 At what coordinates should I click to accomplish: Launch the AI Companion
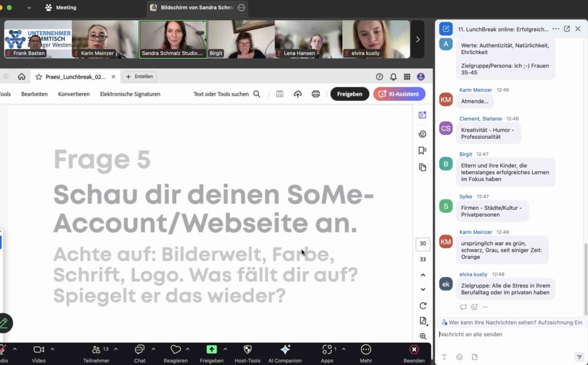(285, 354)
